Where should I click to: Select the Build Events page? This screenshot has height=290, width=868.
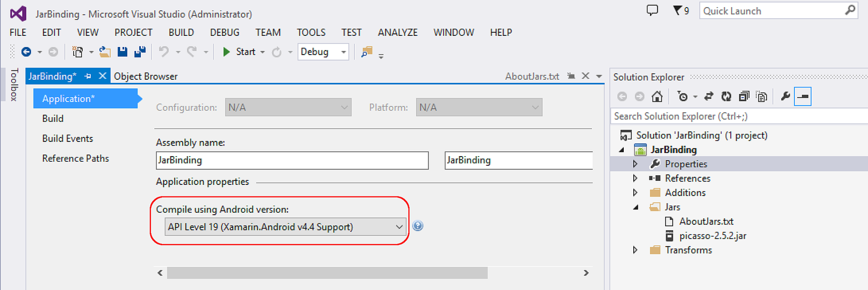pyautogui.click(x=68, y=138)
